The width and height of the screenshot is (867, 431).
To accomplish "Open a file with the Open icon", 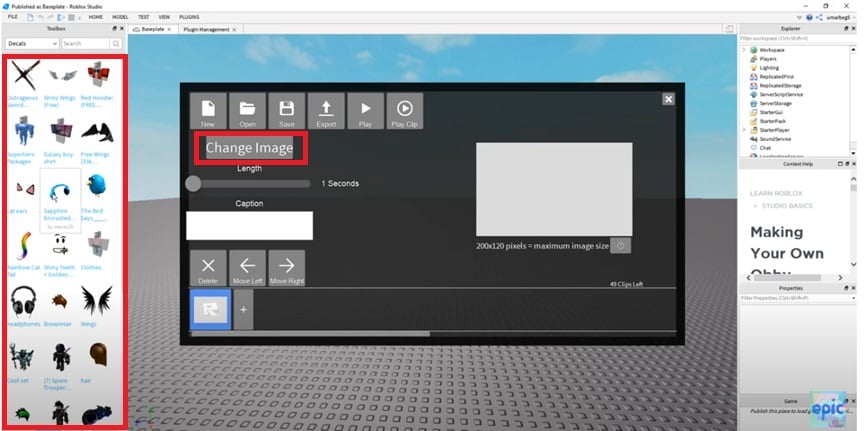I will [247, 111].
